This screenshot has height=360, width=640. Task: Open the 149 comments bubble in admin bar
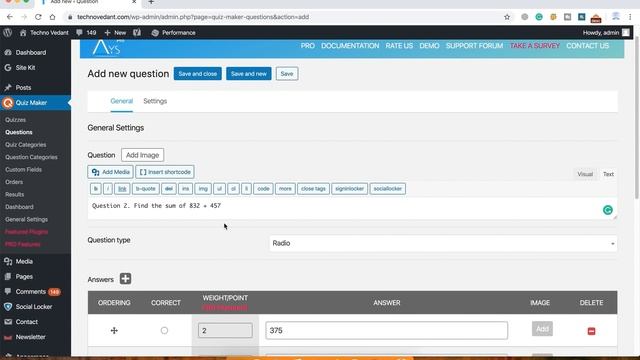86,33
